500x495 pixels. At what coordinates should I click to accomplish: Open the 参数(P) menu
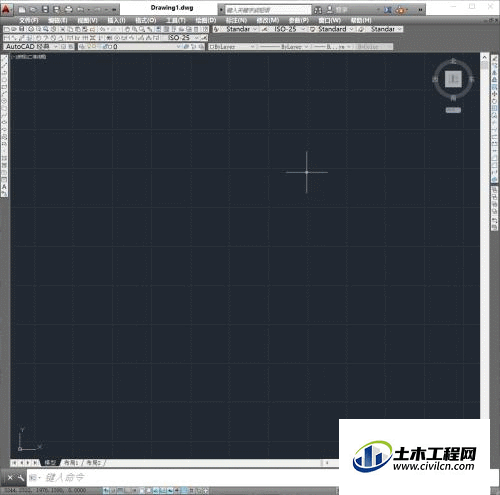click(x=299, y=20)
